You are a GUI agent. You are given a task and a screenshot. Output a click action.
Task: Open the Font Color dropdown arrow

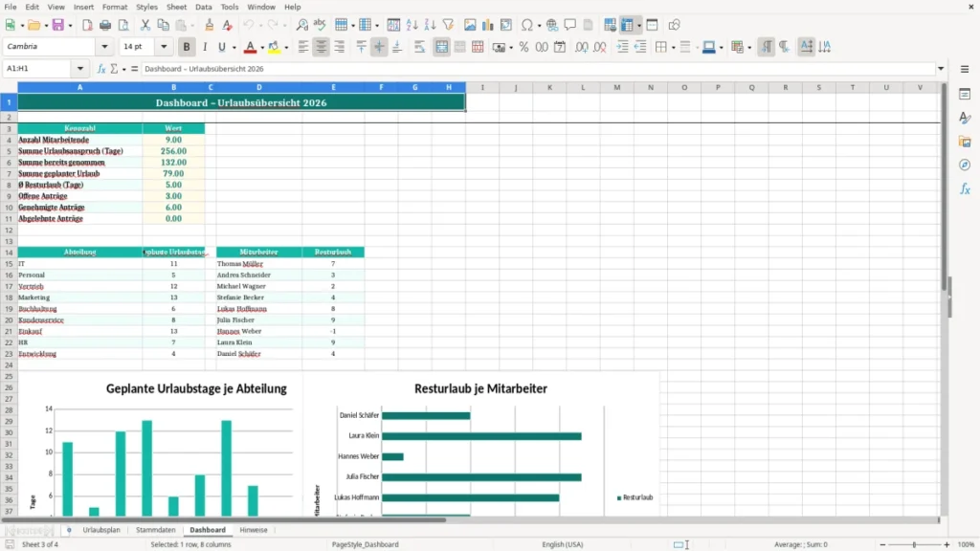tap(262, 48)
